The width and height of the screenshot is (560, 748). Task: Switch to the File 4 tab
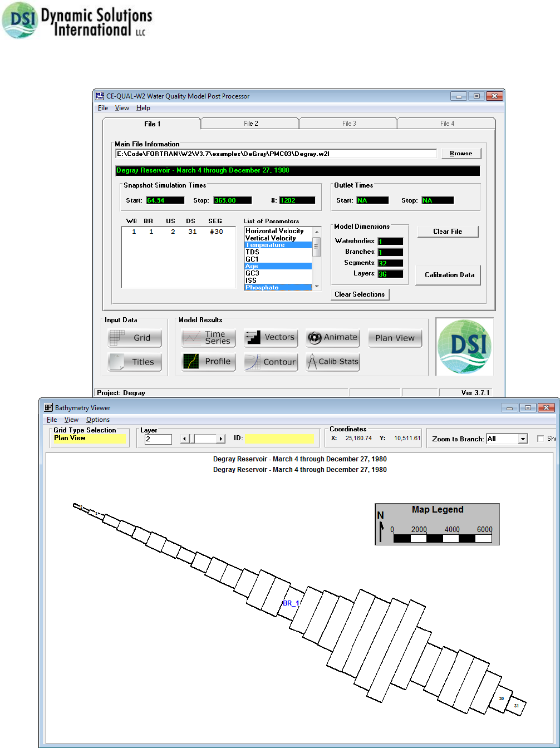(447, 124)
